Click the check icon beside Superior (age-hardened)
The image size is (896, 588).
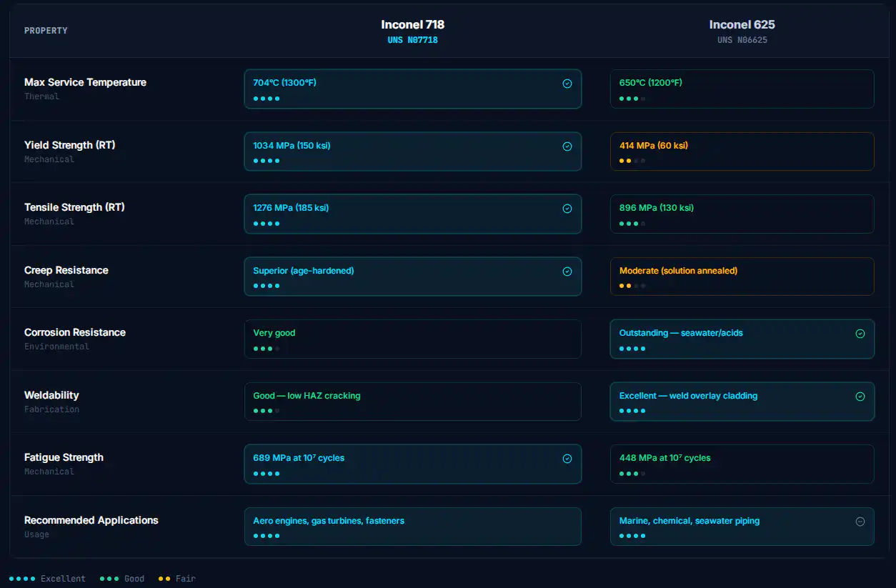[x=567, y=271]
